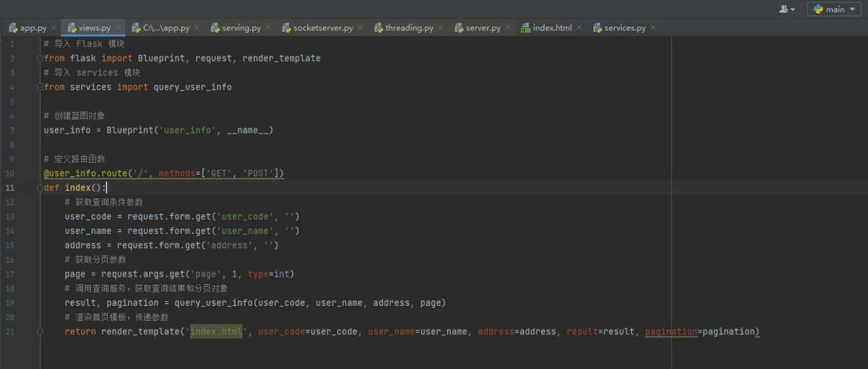Click 'type=int' argument on line 17
The image size is (868, 369).
[268, 274]
